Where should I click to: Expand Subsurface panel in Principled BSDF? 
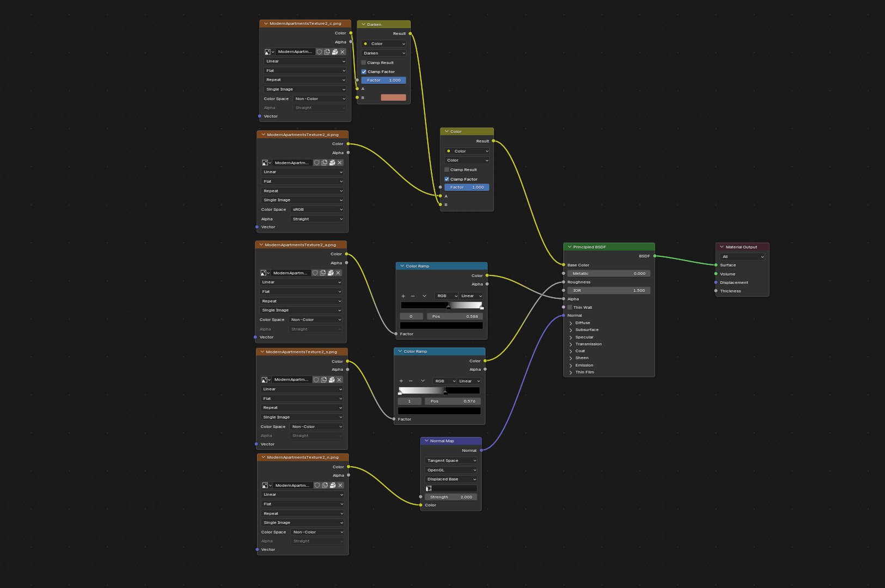[x=571, y=330]
